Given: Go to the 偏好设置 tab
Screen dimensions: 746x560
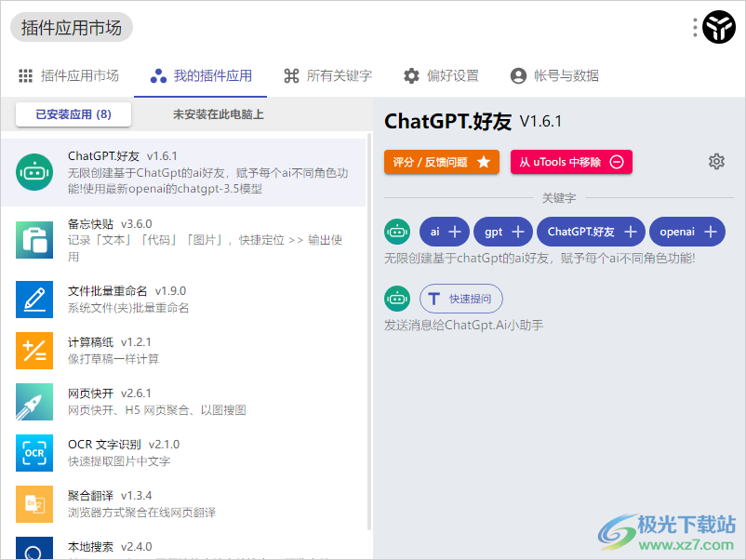Looking at the screenshot, I should (x=441, y=75).
